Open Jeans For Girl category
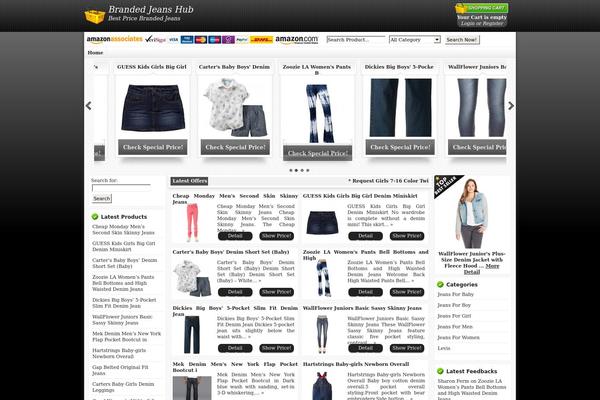The image size is (600, 400). click(454, 316)
